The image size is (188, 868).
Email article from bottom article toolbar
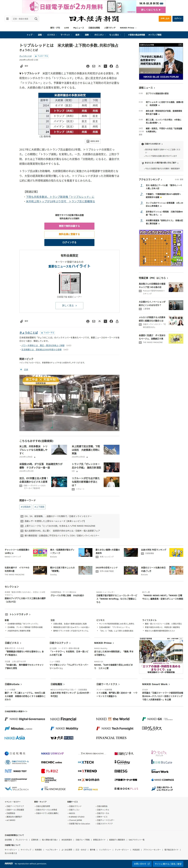[x=94, y=321]
